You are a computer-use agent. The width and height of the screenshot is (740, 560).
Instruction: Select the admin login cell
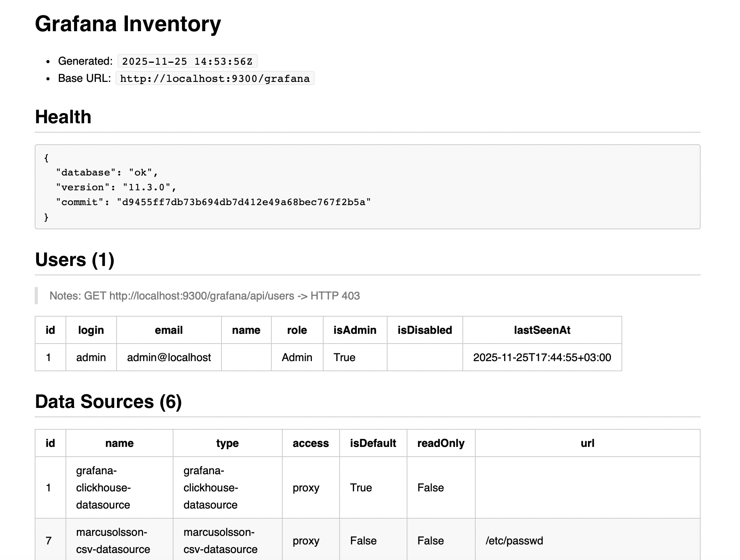click(x=90, y=357)
